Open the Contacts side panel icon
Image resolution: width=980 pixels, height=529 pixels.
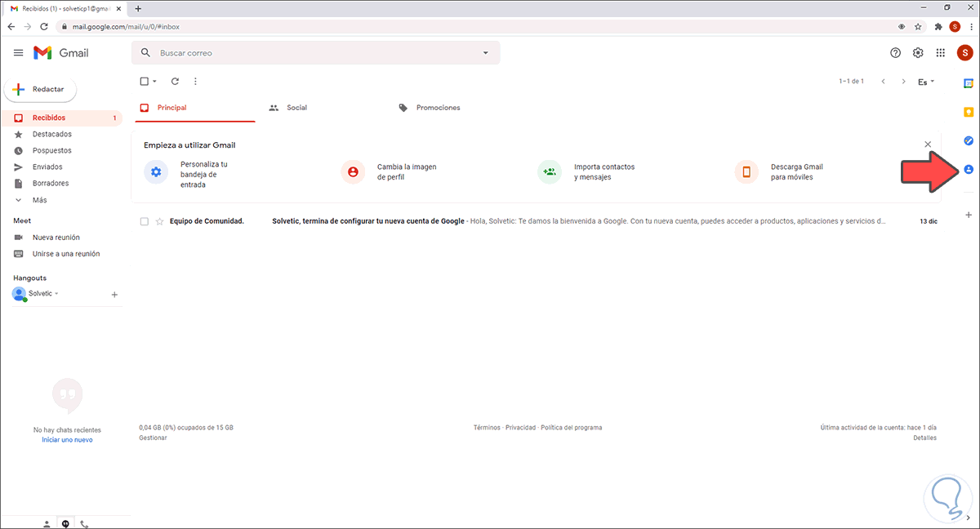coord(969,169)
